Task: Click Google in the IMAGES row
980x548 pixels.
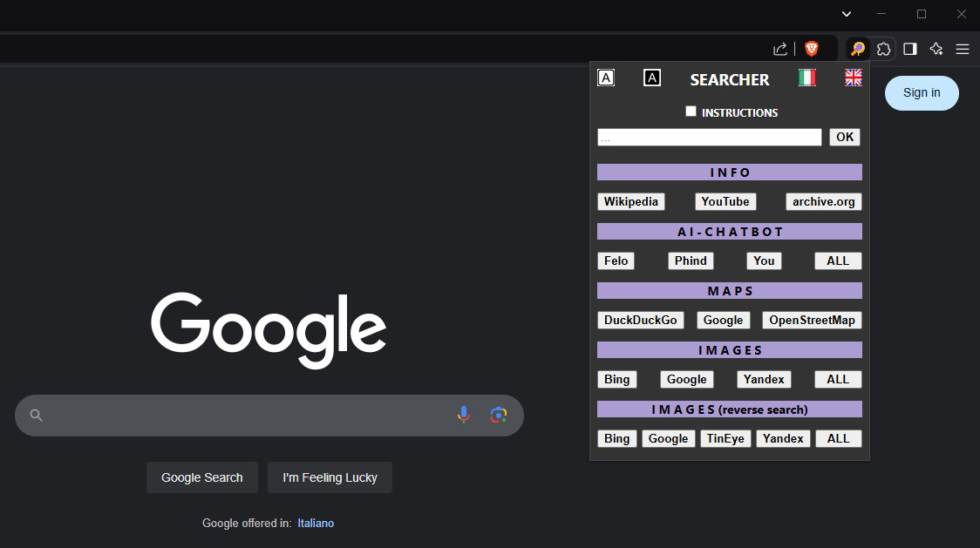Action: (686, 379)
